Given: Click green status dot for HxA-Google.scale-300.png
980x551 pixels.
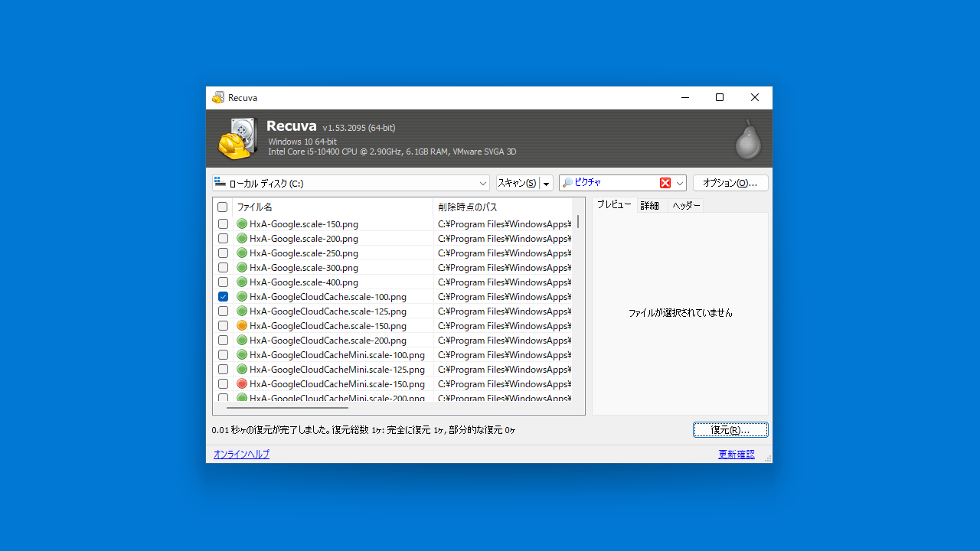Looking at the screenshot, I should 242,268.
